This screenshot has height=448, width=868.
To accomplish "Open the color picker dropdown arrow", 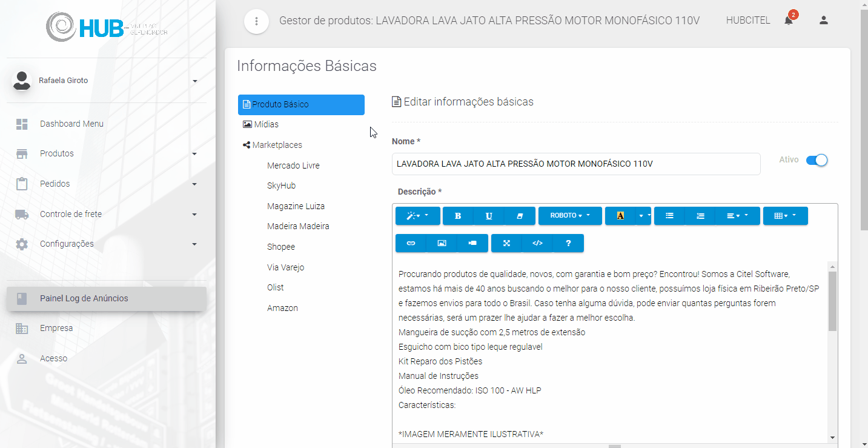I will pyautogui.click(x=643, y=216).
